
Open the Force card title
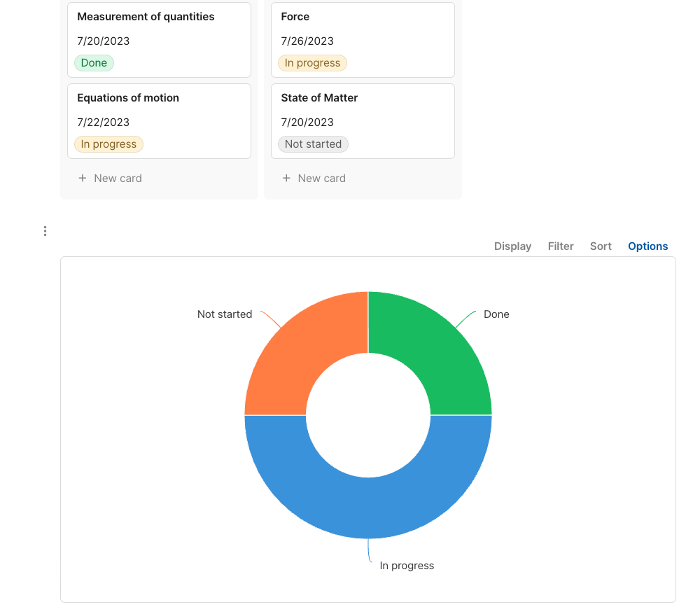(295, 17)
